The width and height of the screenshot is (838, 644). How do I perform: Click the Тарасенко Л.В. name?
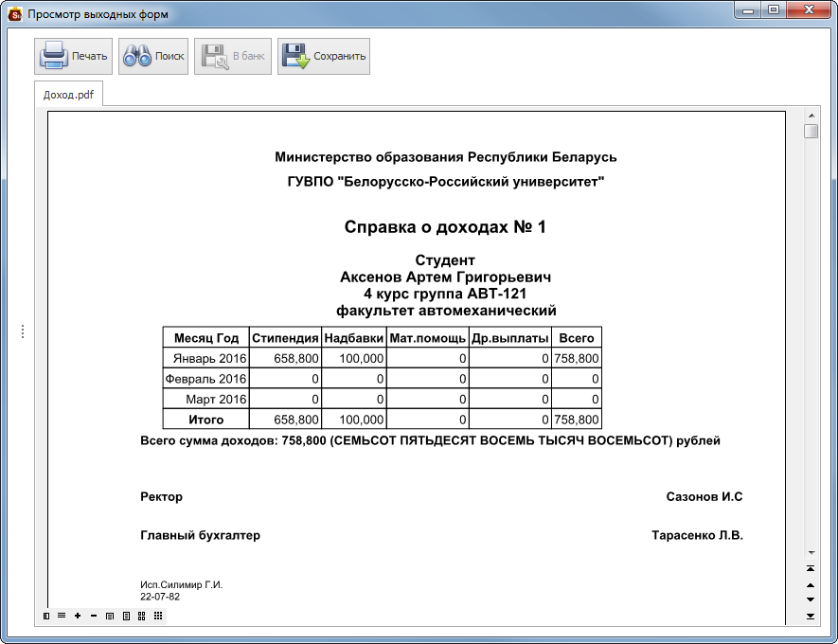tap(698, 535)
